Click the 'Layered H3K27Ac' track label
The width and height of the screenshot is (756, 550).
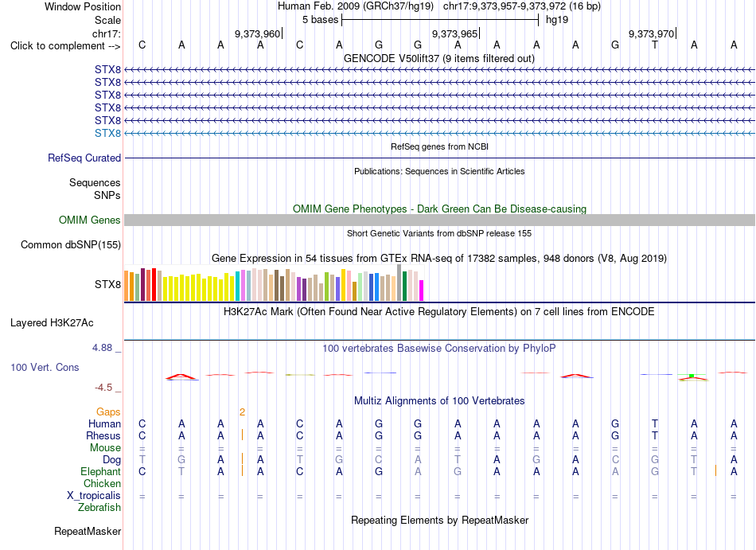pos(52,322)
